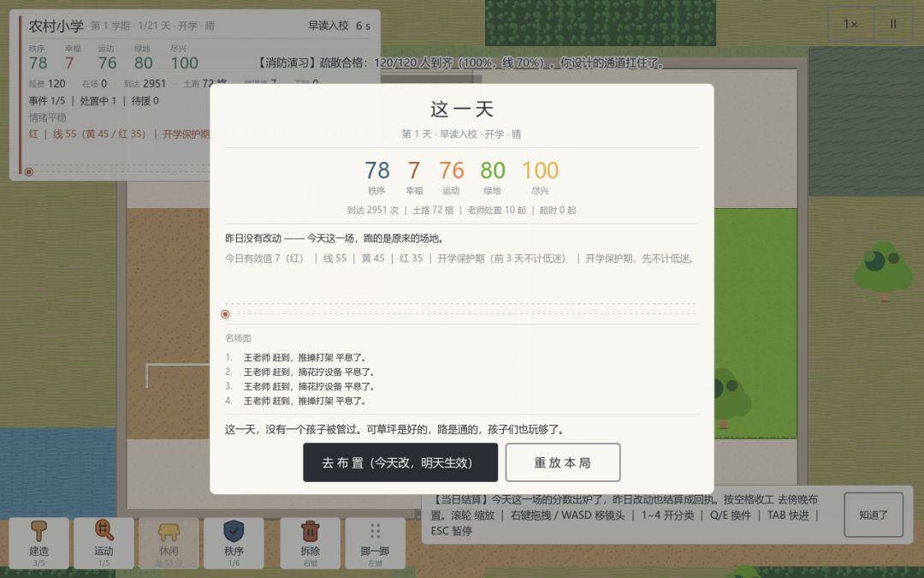
Task: Click the timeline marker in the top-left panel
Action: [29, 171]
